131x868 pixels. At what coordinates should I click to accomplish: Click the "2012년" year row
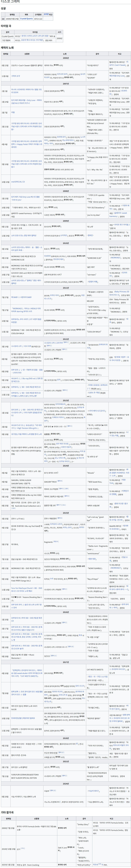coord(65,339)
